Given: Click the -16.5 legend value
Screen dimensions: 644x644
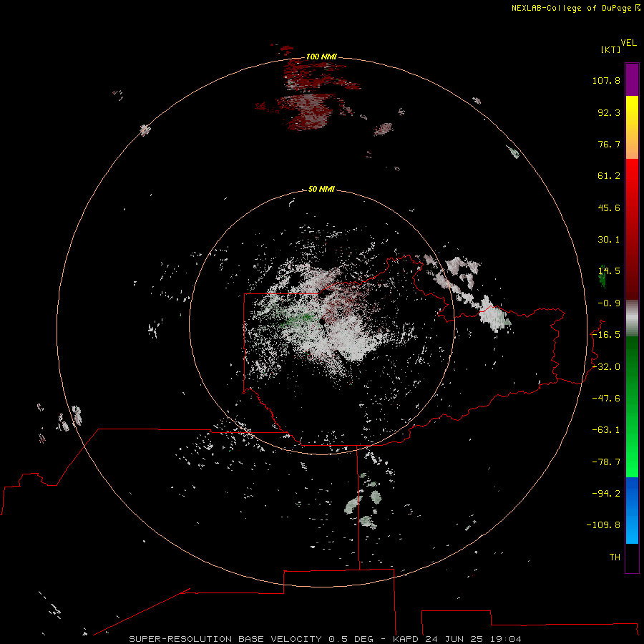Looking at the screenshot, I should (x=606, y=335).
